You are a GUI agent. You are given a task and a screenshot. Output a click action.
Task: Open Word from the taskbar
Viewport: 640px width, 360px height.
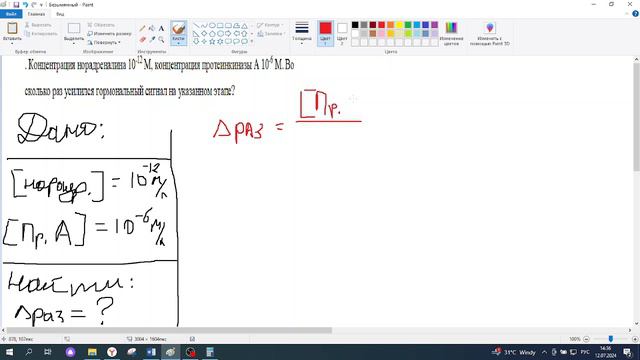pos(151,352)
